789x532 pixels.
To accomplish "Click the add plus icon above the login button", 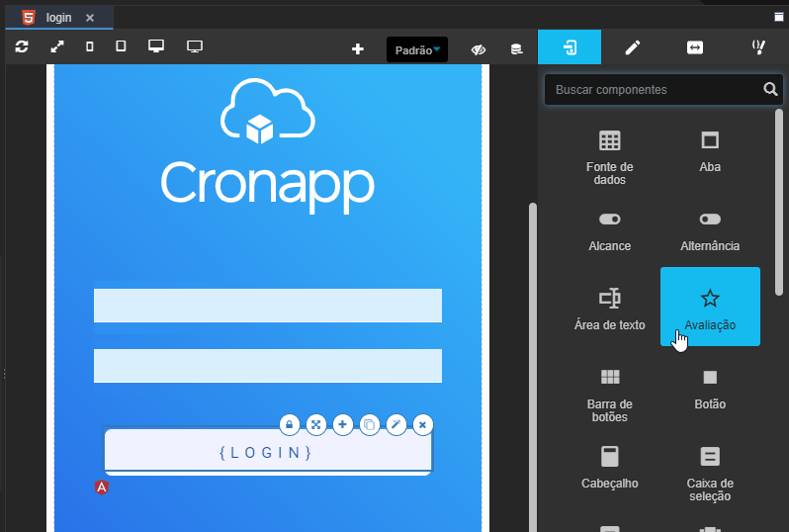I will point(343,425).
